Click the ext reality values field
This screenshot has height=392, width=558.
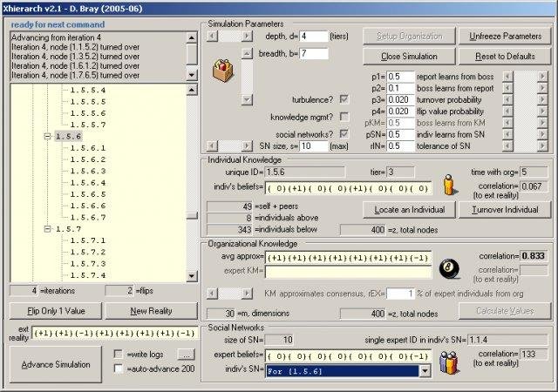114,334
